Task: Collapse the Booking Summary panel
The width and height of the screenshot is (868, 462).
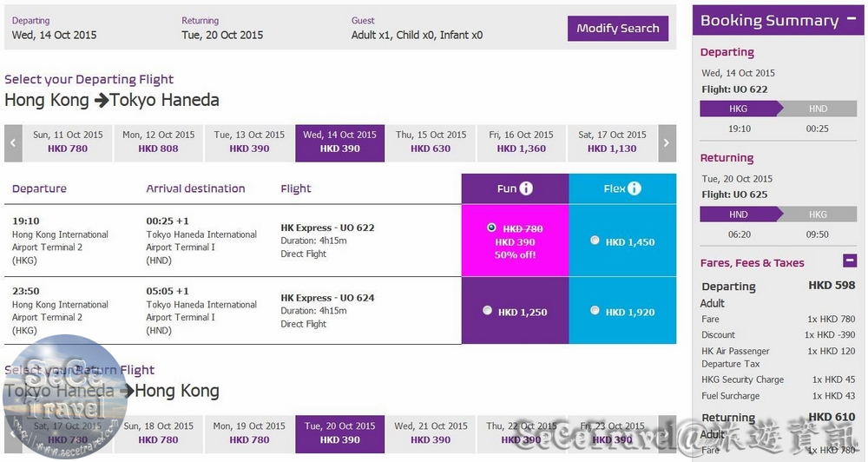Action: point(852,19)
